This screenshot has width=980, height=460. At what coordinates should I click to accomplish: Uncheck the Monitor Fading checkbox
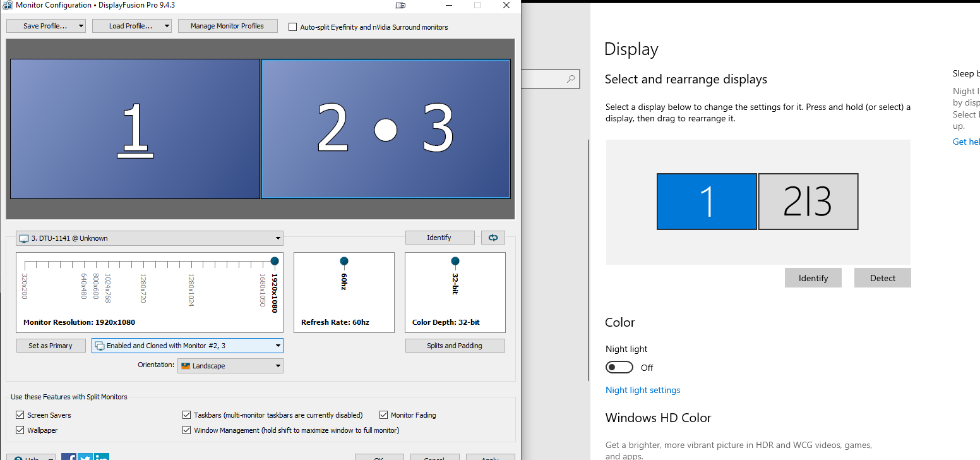pos(383,415)
